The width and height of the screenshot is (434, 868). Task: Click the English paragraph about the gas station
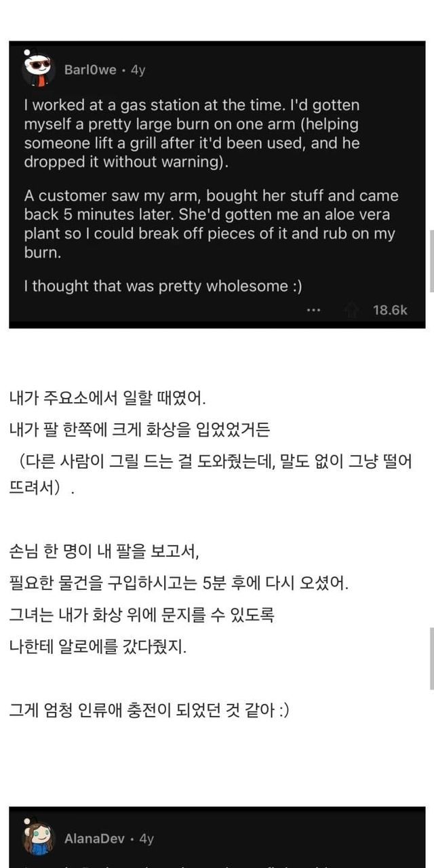point(192,134)
